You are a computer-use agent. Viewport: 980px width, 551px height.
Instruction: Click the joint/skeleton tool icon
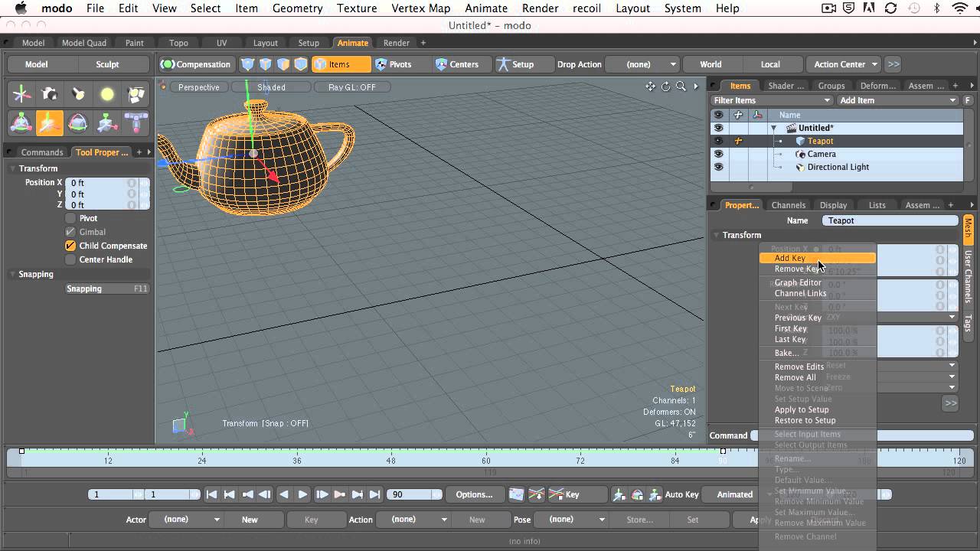coord(136,122)
